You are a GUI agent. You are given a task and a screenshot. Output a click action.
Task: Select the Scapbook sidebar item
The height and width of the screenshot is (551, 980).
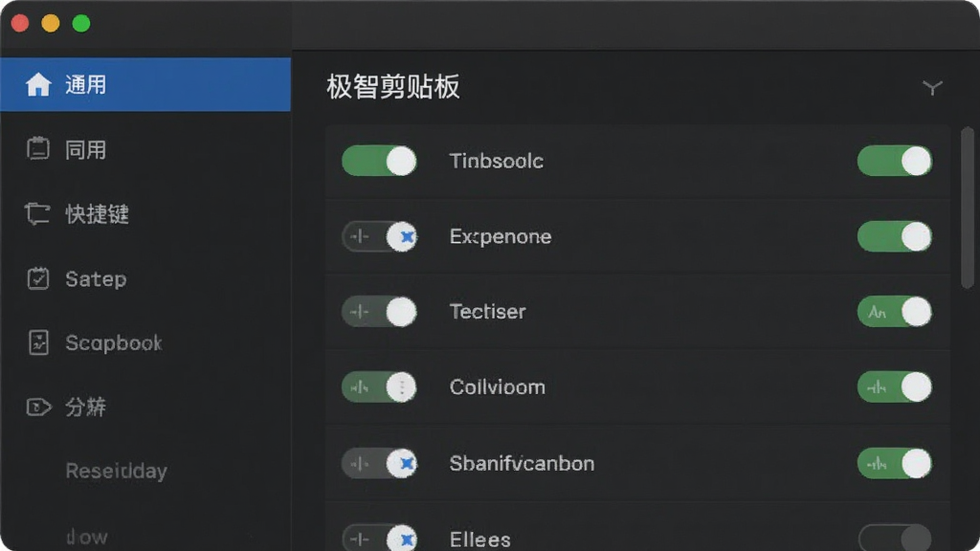145,342
